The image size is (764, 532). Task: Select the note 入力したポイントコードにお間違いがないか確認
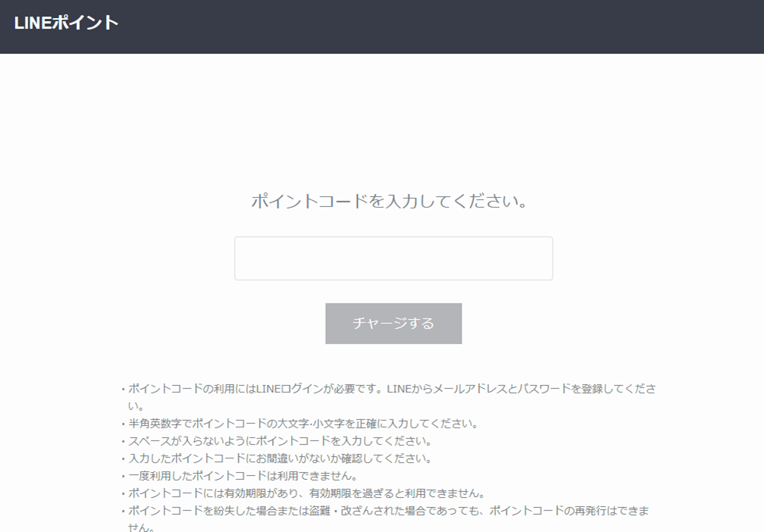tap(276, 458)
